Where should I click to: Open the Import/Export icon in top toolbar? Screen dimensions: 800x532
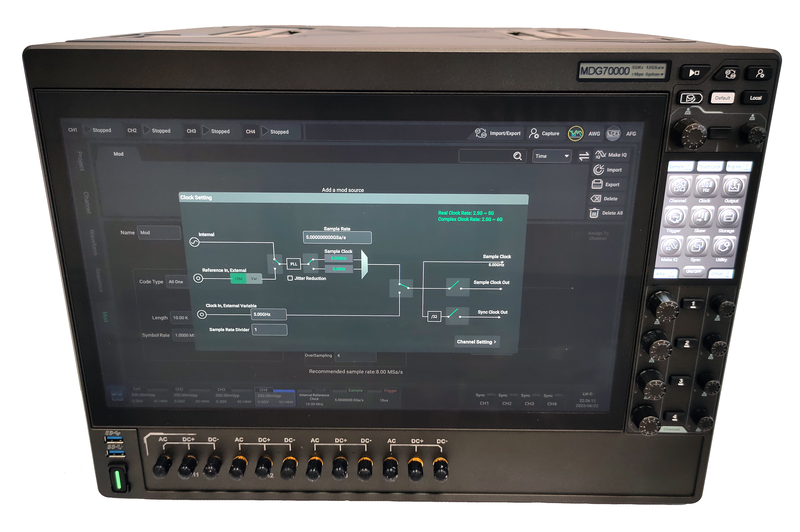pos(480,133)
